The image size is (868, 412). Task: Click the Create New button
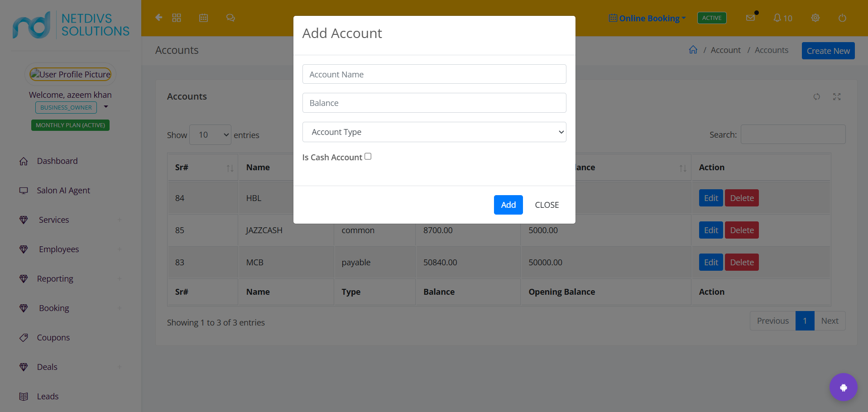click(828, 51)
